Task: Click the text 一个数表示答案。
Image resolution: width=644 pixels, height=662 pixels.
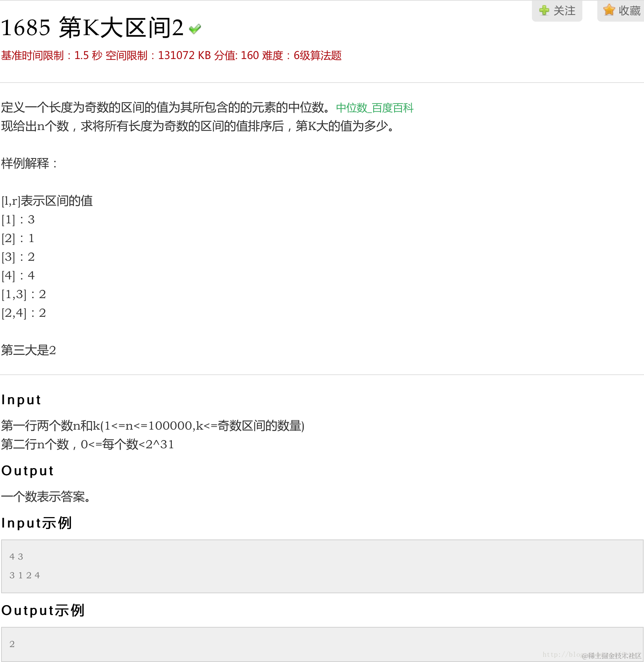Action: point(46,497)
